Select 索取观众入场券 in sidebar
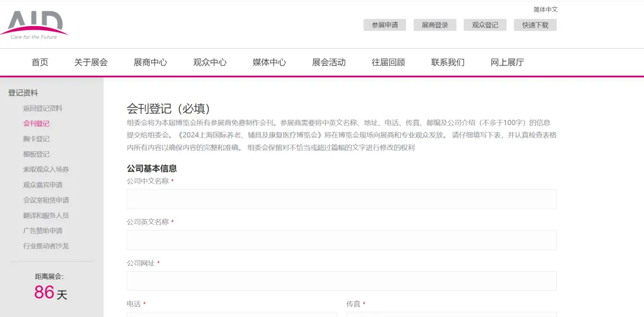The width and height of the screenshot is (644, 317). pyautogui.click(x=46, y=170)
